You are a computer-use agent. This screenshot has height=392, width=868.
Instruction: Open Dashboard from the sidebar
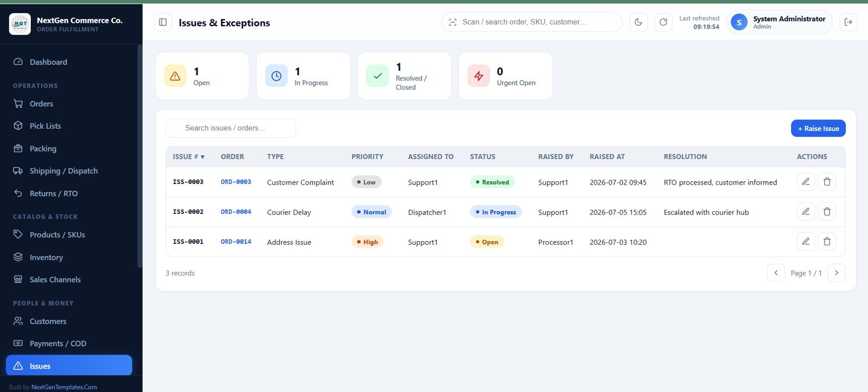click(69, 62)
